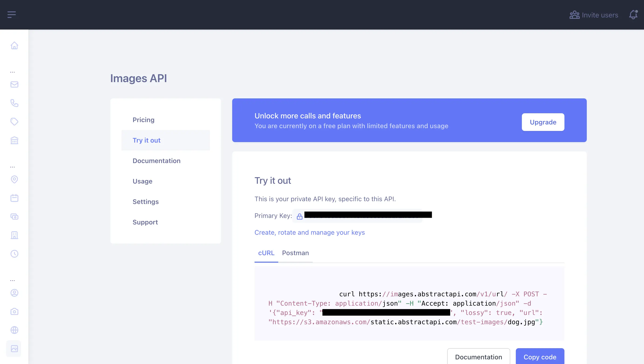Click the notification bell icon
The image size is (644, 364).
click(x=633, y=15)
